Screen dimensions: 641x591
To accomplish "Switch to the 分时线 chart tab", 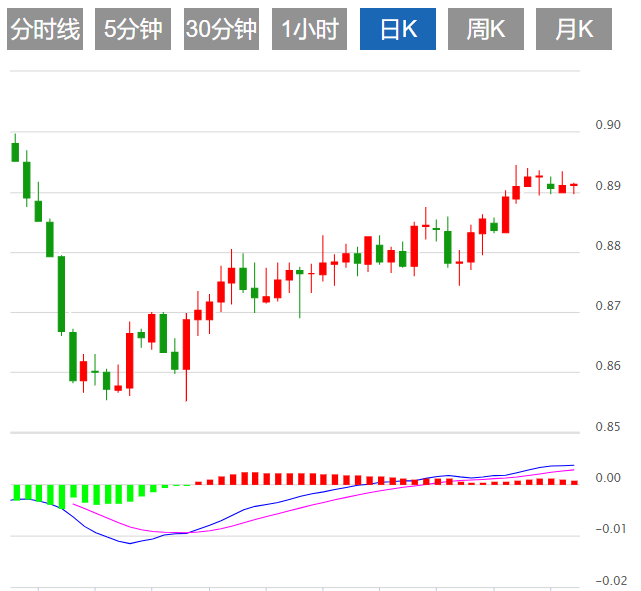I will tap(45, 29).
